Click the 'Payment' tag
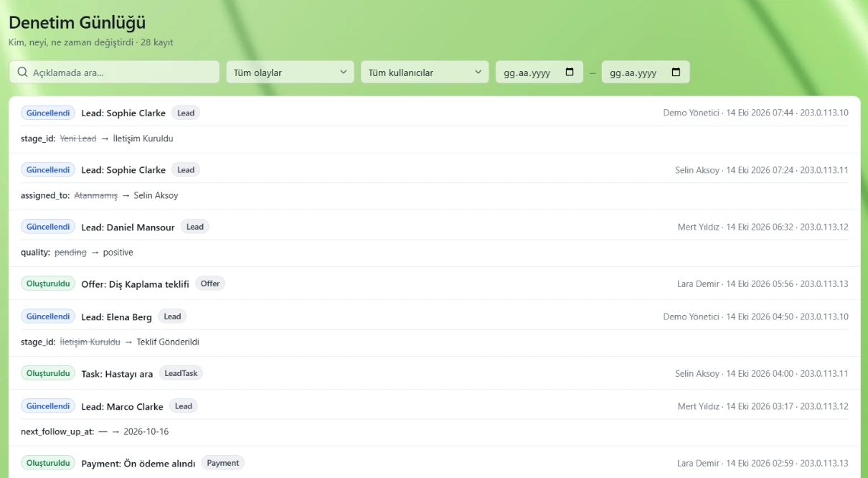This screenshot has width=868, height=478. click(223, 463)
